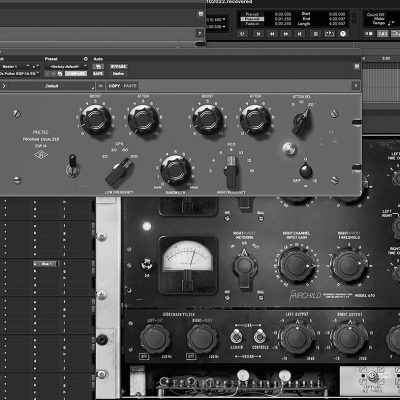Select the Bus 1 entry in the track list
The image size is (400, 400).
pos(46,264)
